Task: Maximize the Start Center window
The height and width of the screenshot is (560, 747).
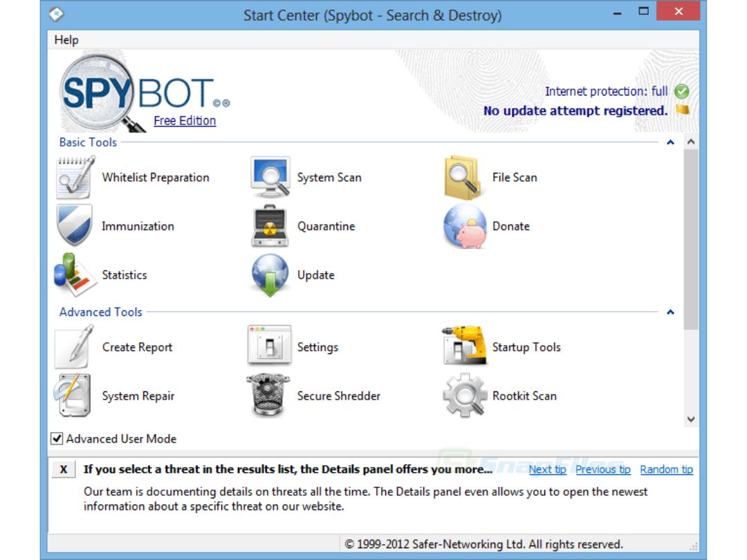Action: [644, 11]
